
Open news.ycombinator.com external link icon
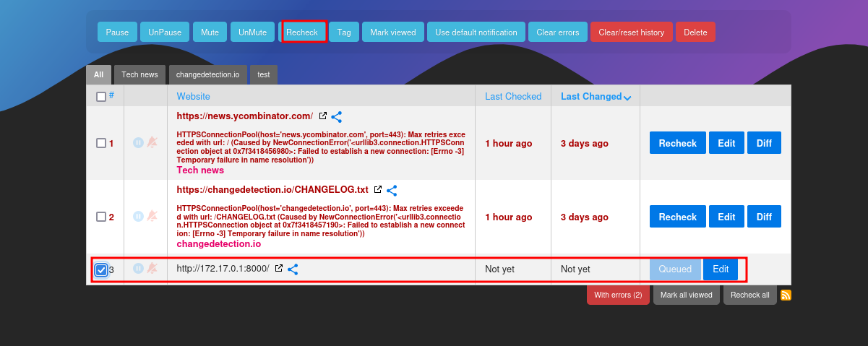point(323,116)
